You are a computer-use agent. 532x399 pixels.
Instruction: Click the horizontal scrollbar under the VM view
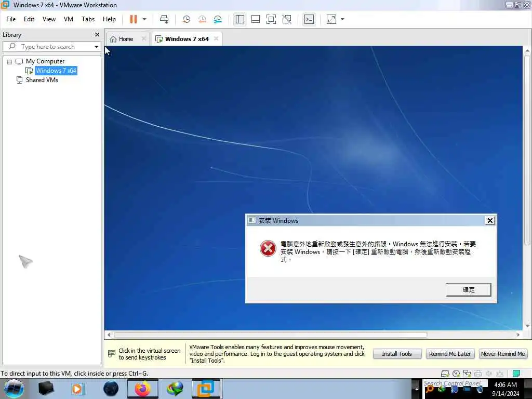click(x=270, y=335)
